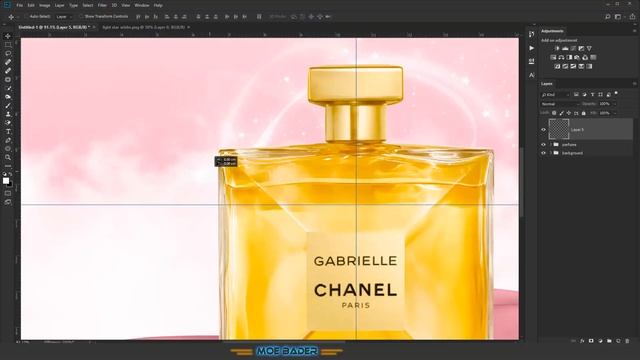Open the Layers panel menu
Image resolution: width=640 pixels, height=360 pixels.
click(x=634, y=84)
